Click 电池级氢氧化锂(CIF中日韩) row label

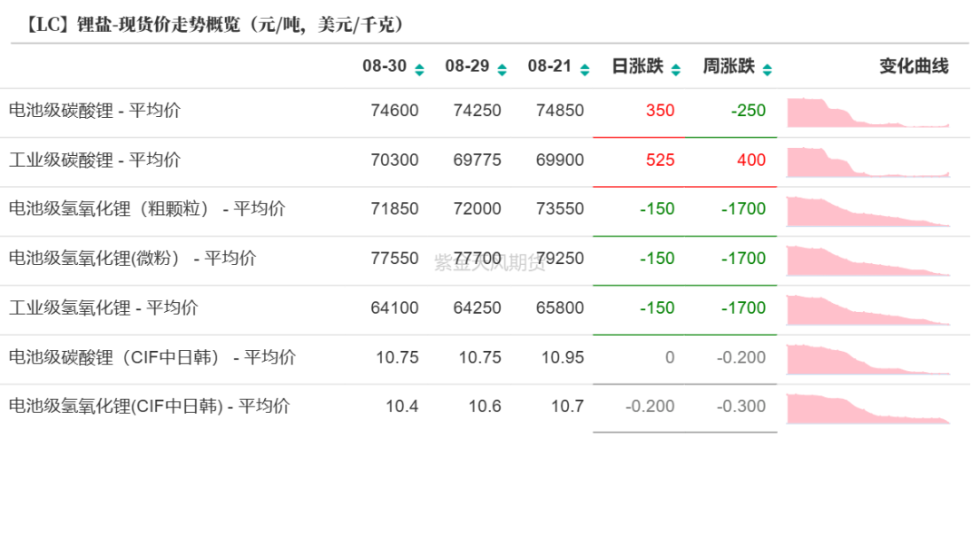pyautogui.click(x=149, y=406)
